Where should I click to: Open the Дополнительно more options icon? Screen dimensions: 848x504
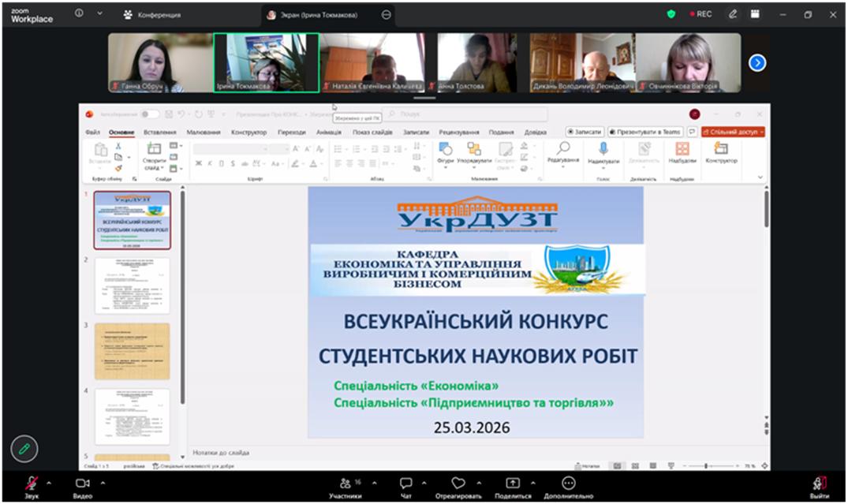click(x=568, y=483)
